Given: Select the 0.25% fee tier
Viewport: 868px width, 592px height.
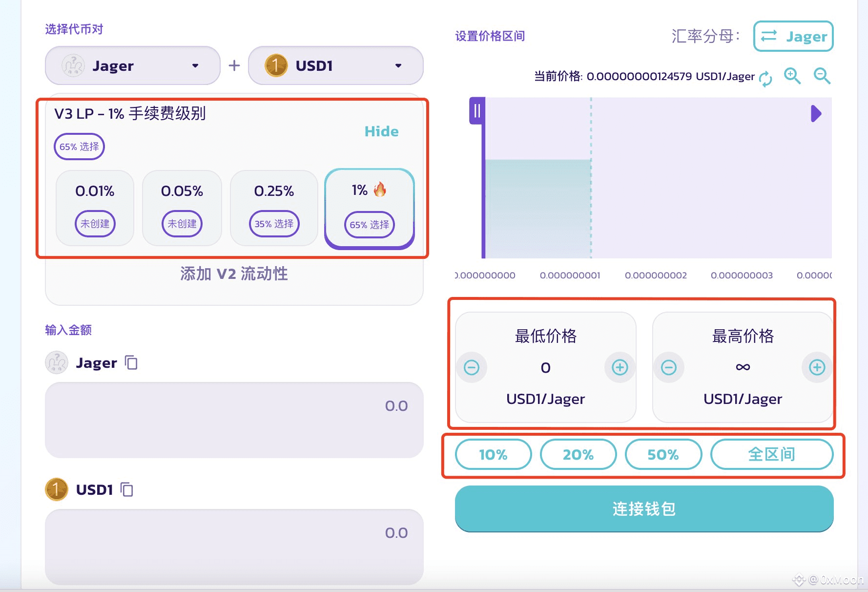Looking at the screenshot, I should tap(274, 208).
